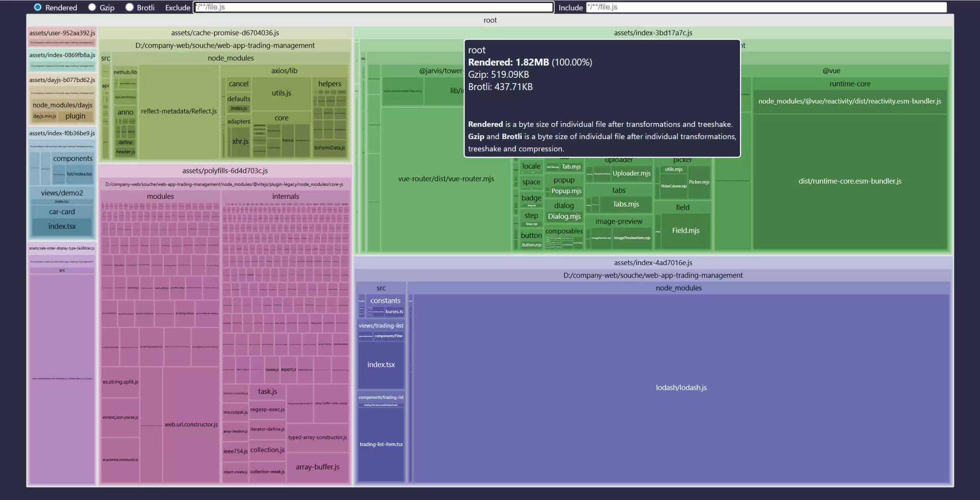Select the Brotli size option
This screenshot has height=500, width=980.
pos(130,7)
